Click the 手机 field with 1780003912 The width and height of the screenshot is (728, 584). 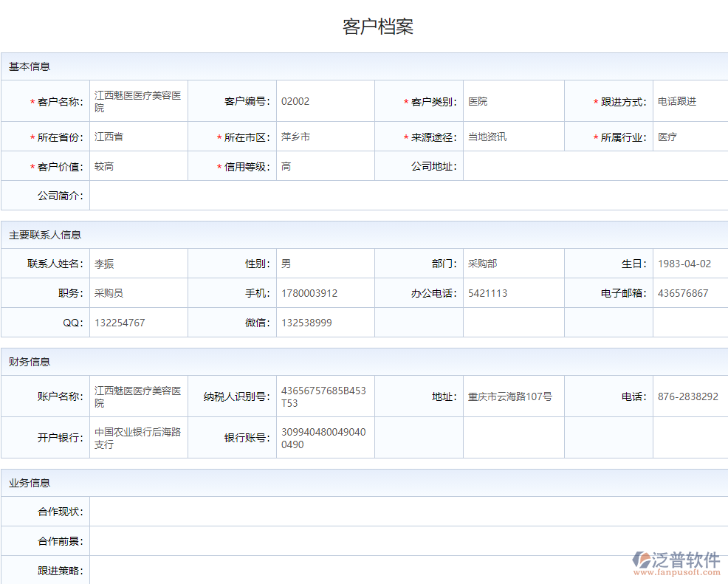[325, 293]
